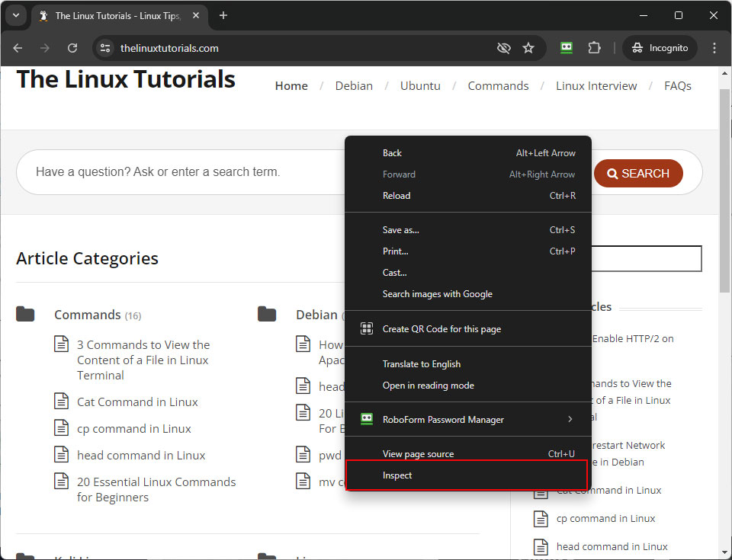Open Chrome three-dot menu
This screenshot has height=560, width=732.
pyautogui.click(x=714, y=48)
